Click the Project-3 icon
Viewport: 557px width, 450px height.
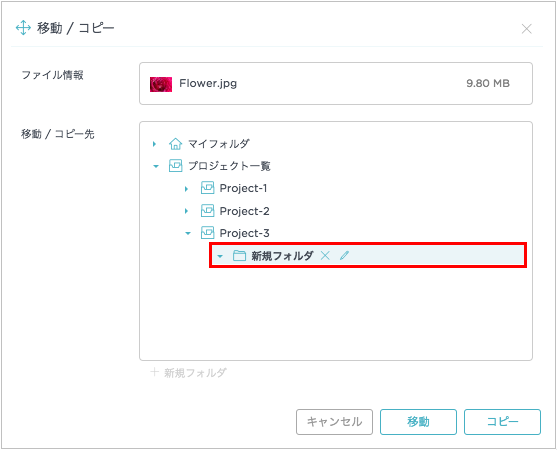[x=207, y=233]
